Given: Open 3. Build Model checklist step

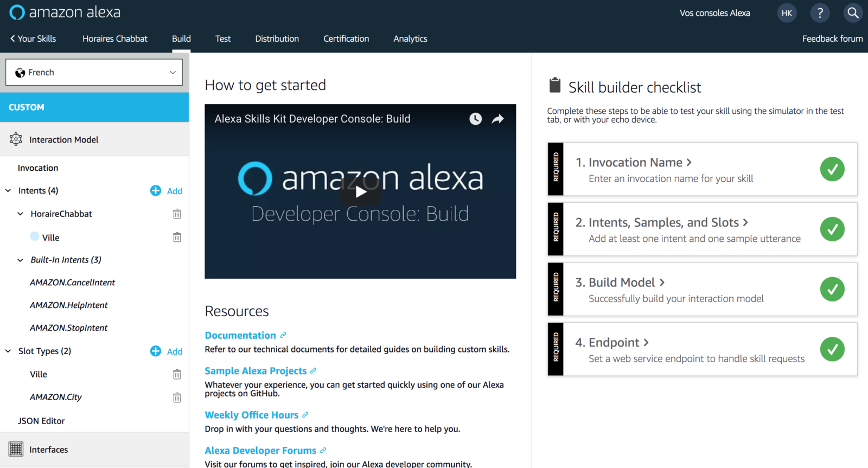Looking at the screenshot, I should coord(620,283).
